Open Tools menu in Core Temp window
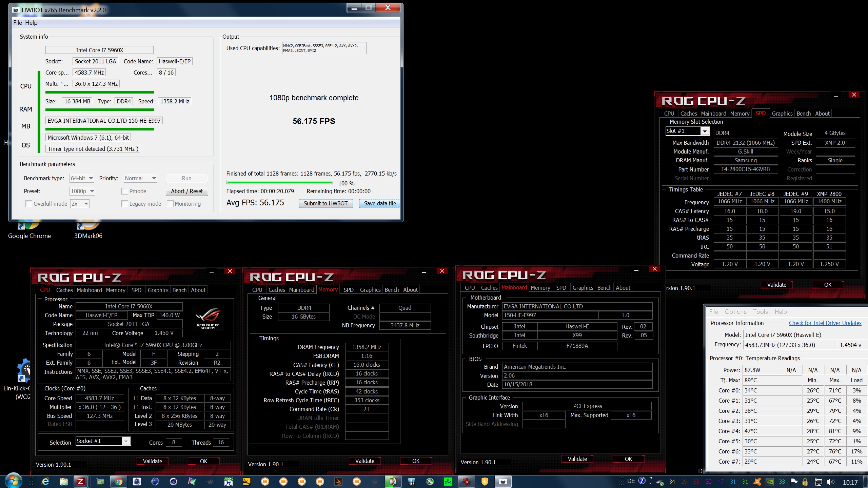Image resolution: width=868 pixels, height=488 pixels. 761,312
